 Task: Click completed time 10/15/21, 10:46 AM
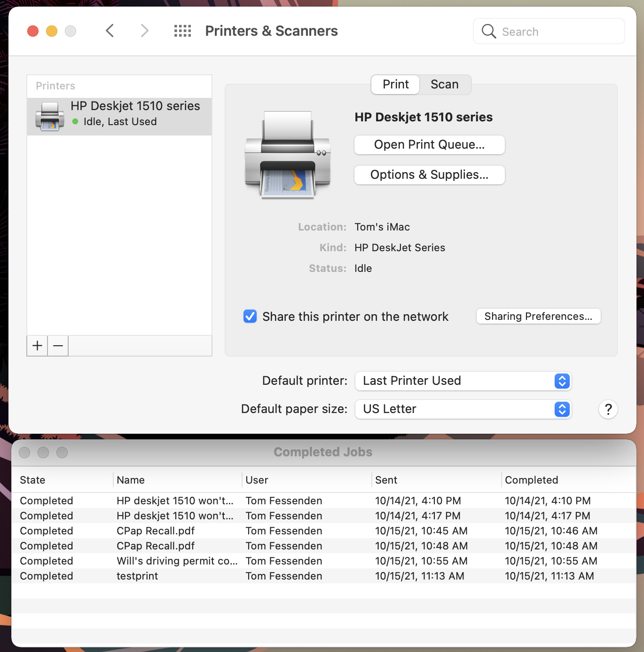click(551, 531)
